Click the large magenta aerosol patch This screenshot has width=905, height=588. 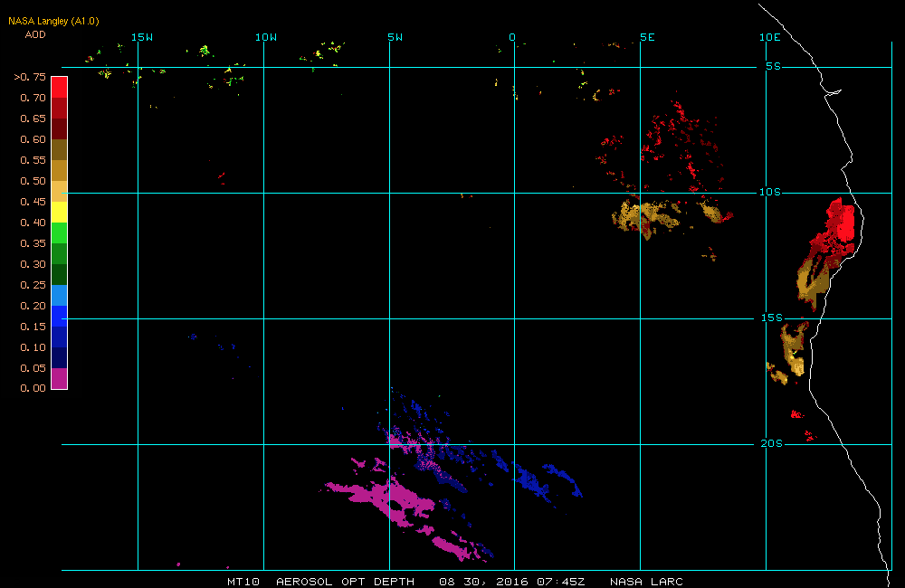tap(381, 497)
